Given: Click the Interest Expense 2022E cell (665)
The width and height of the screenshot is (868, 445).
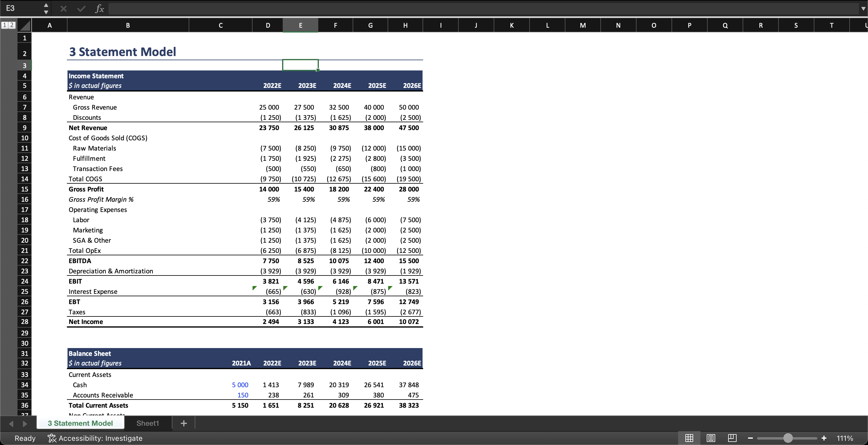Looking at the screenshot, I should click(x=273, y=291).
